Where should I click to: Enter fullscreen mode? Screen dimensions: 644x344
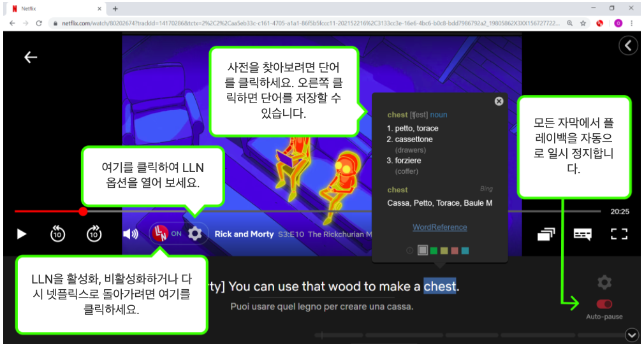(619, 234)
